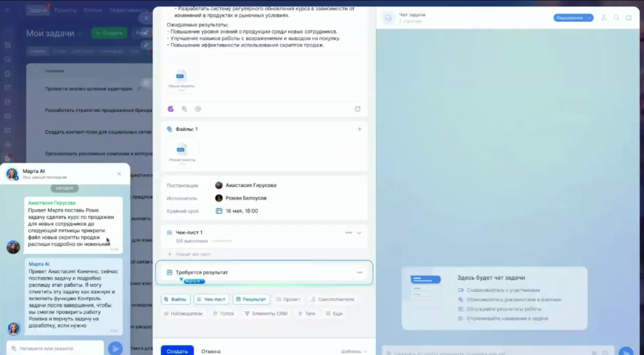Viewport: 644px width, 355px height.
Task: Send message to Марта AI with arrow button
Action: 114,348
